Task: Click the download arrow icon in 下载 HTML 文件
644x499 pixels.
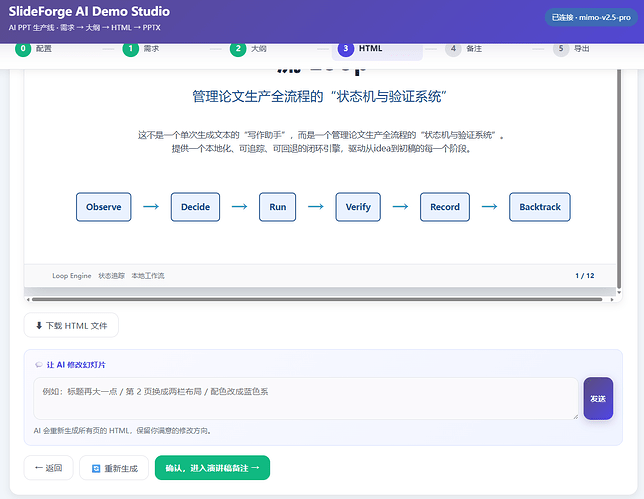Action: (39, 326)
